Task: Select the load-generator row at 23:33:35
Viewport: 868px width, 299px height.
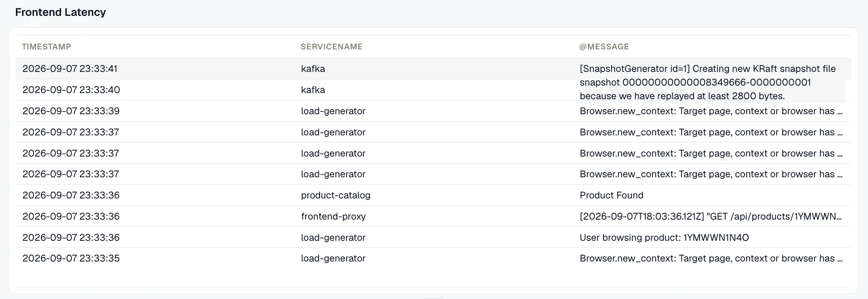Action: (x=433, y=258)
